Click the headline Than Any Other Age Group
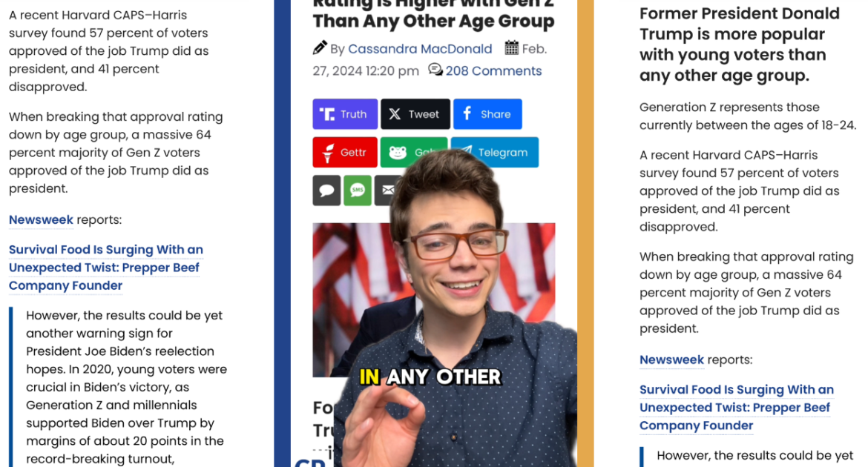Viewport: 868px width, 467px height. (433, 21)
